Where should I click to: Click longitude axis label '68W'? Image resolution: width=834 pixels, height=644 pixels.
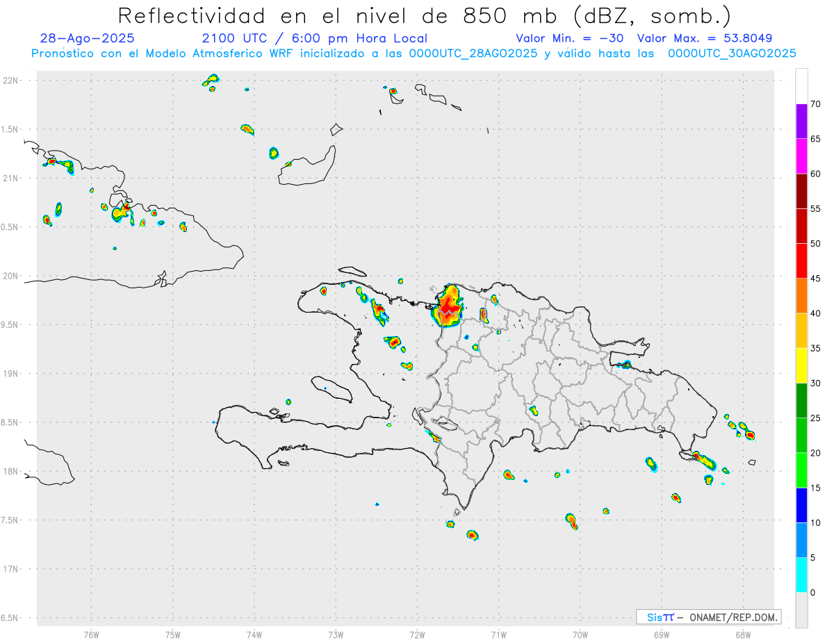(743, 634)
